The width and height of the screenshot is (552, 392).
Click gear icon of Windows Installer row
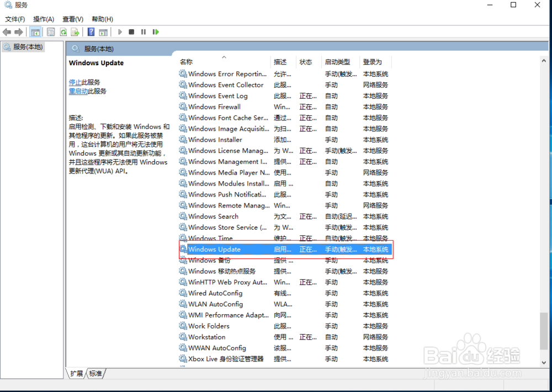[x=183, y=139]
